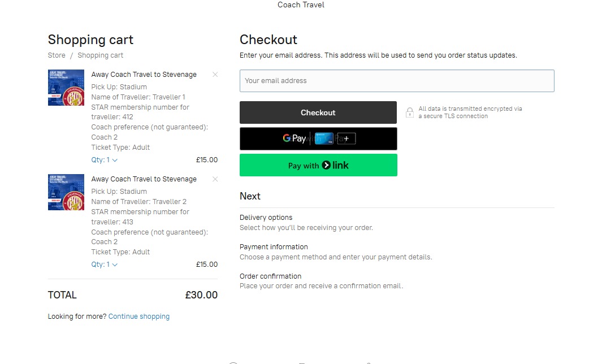Open quantity dropdown for Traveller 2 ticket
The height and width of the screenshot is (364, 615).
[x=105, y=265]
